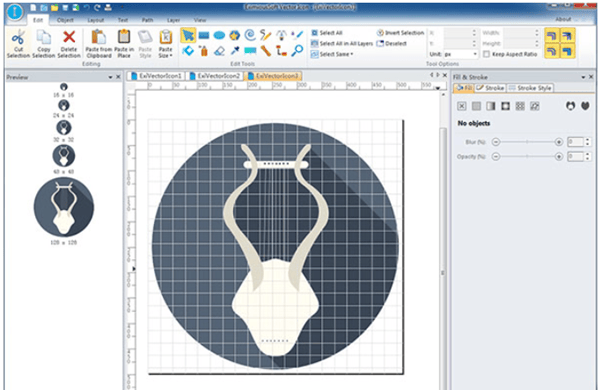Open the ExiVectorIcon1 document tab
Image resolution: width=600 pixels, height=390 pixels.
click(x=156, y=76)
